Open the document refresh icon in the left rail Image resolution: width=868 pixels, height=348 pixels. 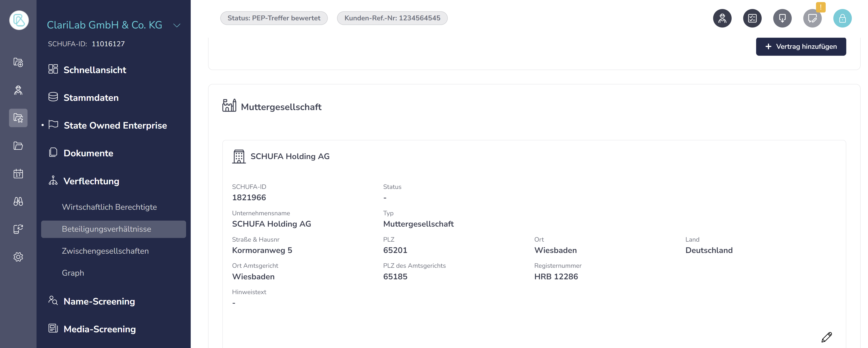tap(18, 229)
